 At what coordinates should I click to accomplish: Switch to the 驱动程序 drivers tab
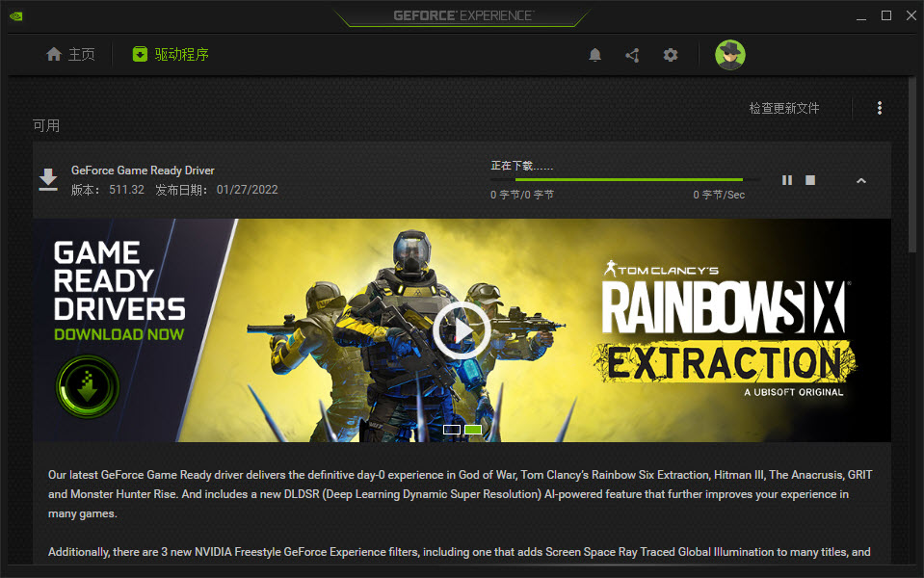click(x=171, y=55)
